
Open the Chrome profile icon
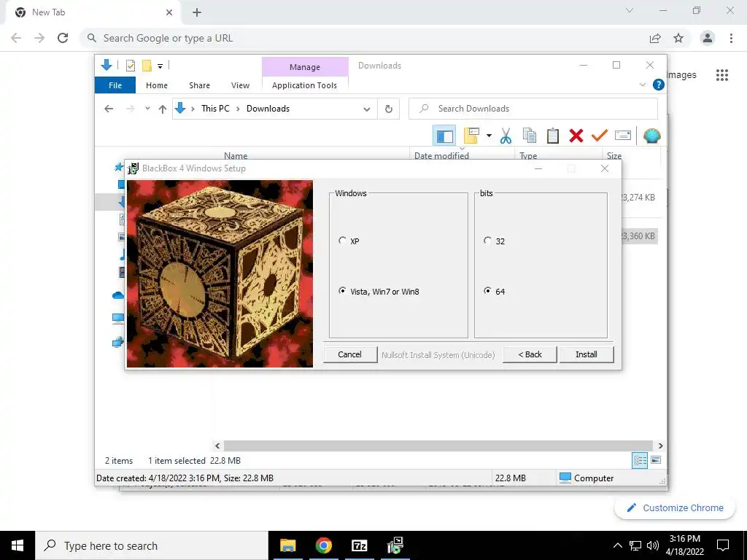click(x=708, y=38)
